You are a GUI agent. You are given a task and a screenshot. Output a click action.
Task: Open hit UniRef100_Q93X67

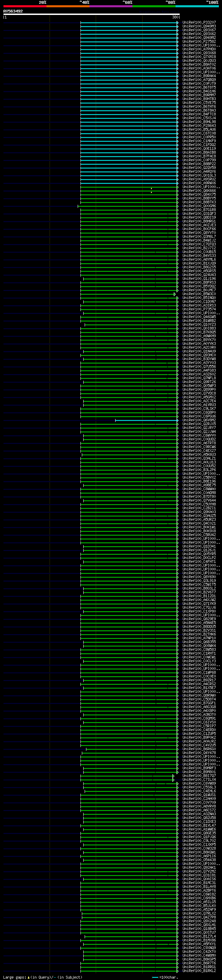point(199,30)
